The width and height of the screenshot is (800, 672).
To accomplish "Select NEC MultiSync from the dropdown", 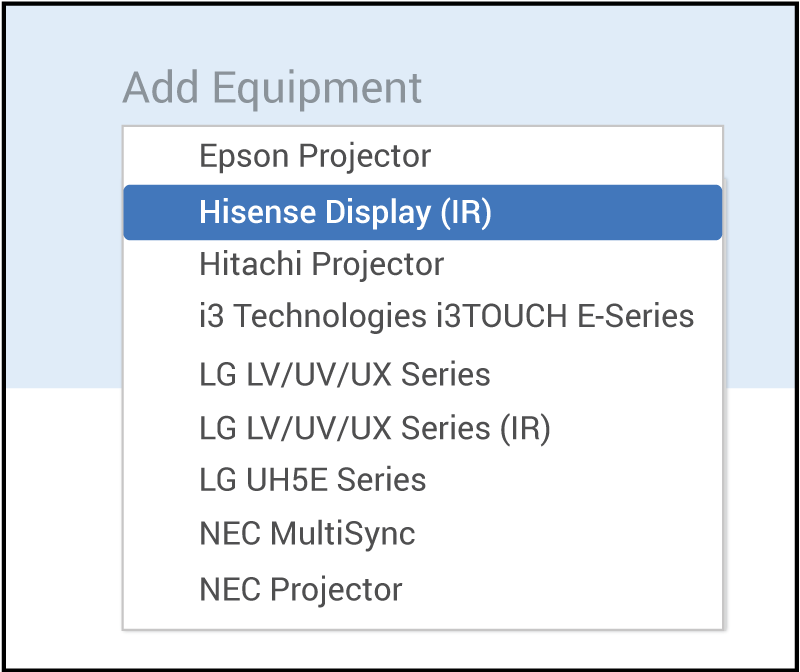I will tap(307, 533).
